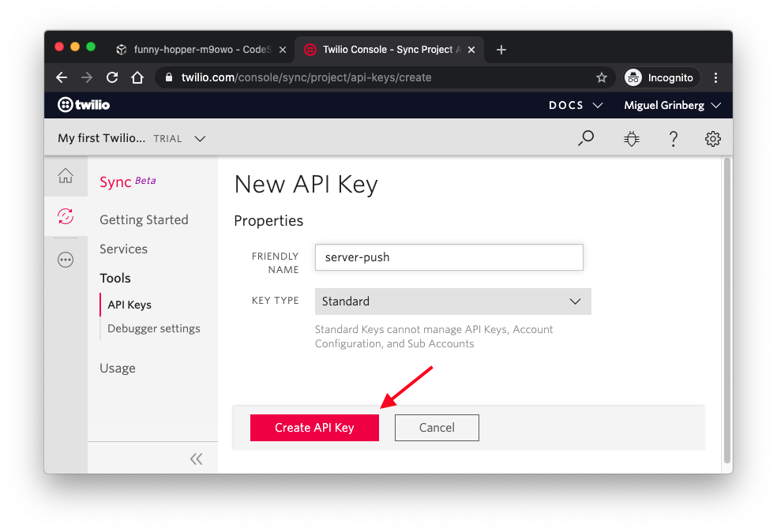Expand the My first Twilio project switcher
This screenshot has width=777, height=532.
point(131,138)
